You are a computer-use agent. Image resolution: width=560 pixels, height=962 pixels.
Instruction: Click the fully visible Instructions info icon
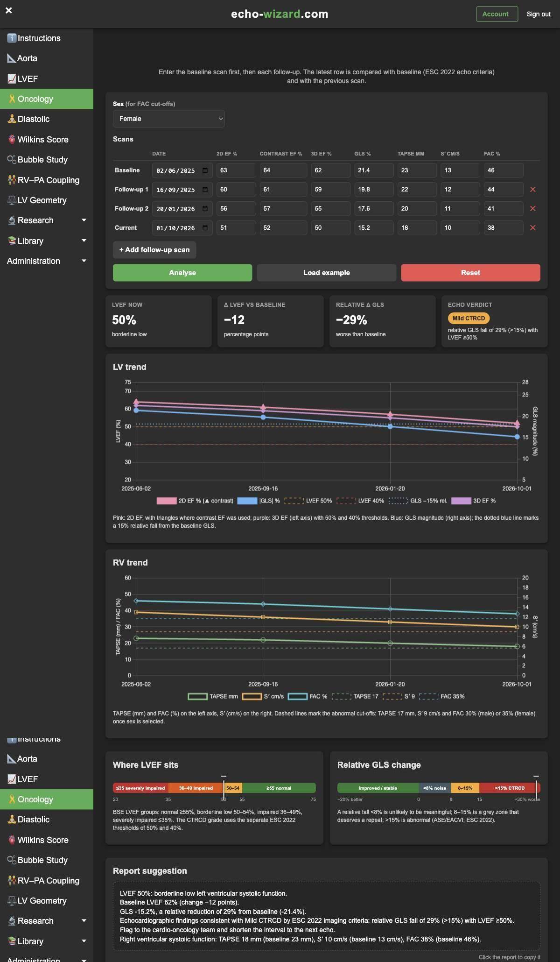(12, 38)
